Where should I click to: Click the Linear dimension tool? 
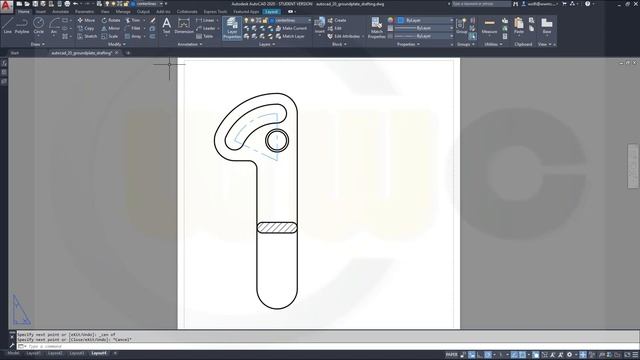pyautogui.click(x=206, y=20)
